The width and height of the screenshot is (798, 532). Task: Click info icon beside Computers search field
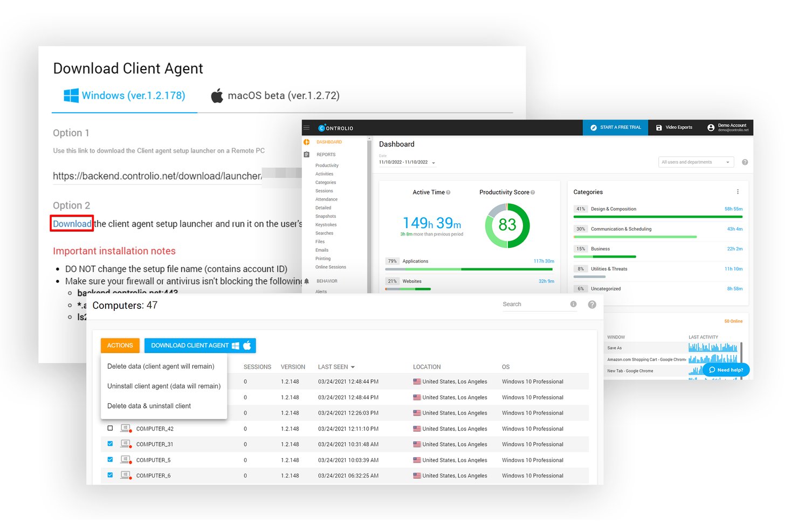pos(573,305)
